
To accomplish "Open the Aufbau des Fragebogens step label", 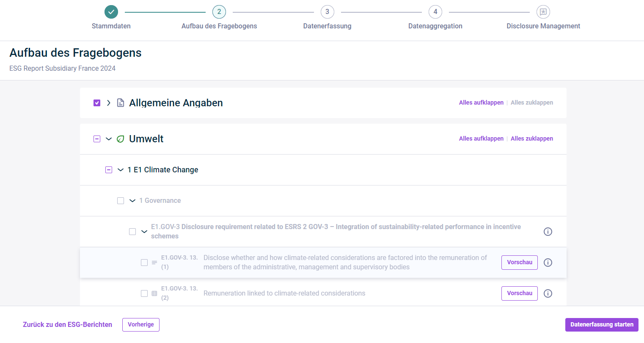I will [219, 26].
